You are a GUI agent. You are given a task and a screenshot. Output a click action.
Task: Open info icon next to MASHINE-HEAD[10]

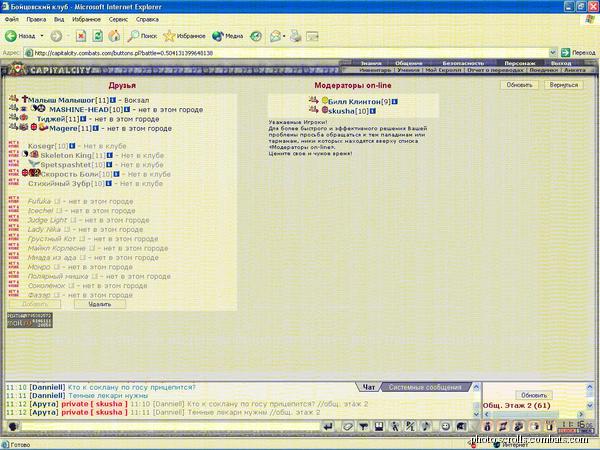127,110
